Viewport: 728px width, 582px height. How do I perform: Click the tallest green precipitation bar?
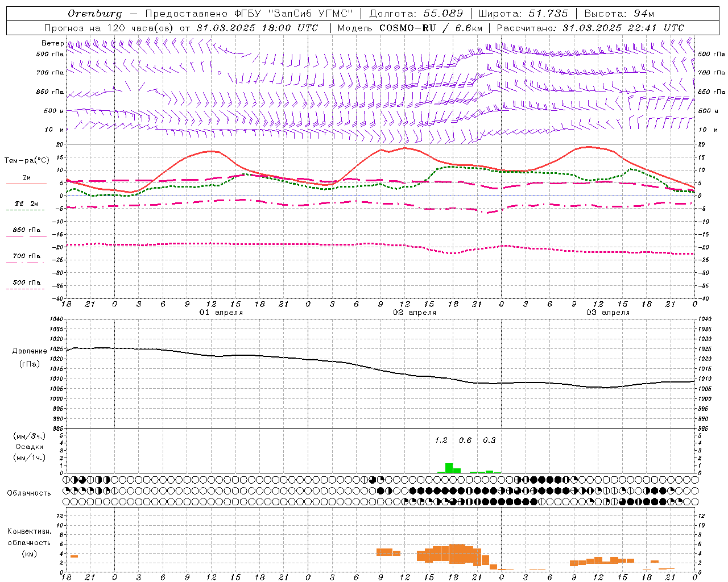(449, 468)
